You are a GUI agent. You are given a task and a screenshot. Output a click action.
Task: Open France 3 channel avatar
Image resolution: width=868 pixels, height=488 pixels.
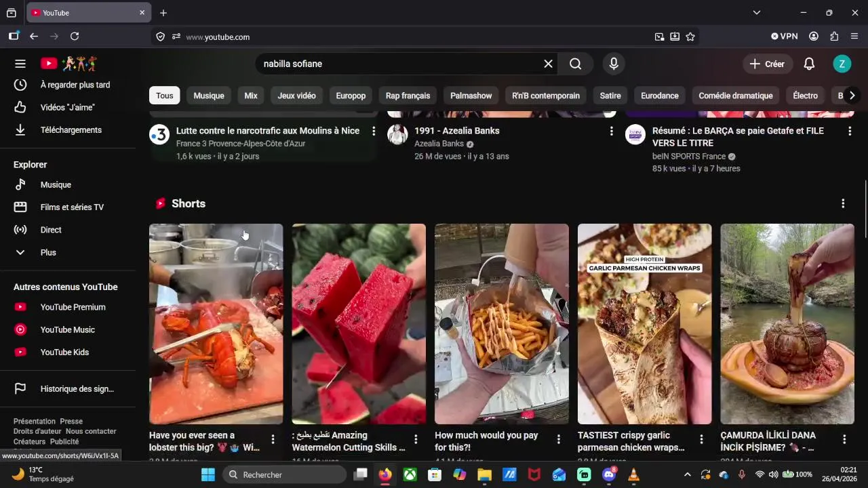(x=159, y=134)
